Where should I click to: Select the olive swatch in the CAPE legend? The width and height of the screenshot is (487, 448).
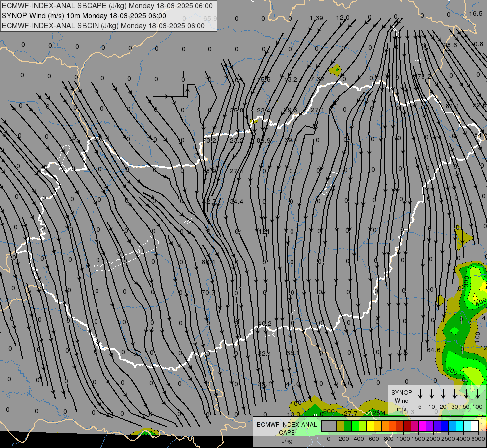pyautogui.click(x=340, y=426)
